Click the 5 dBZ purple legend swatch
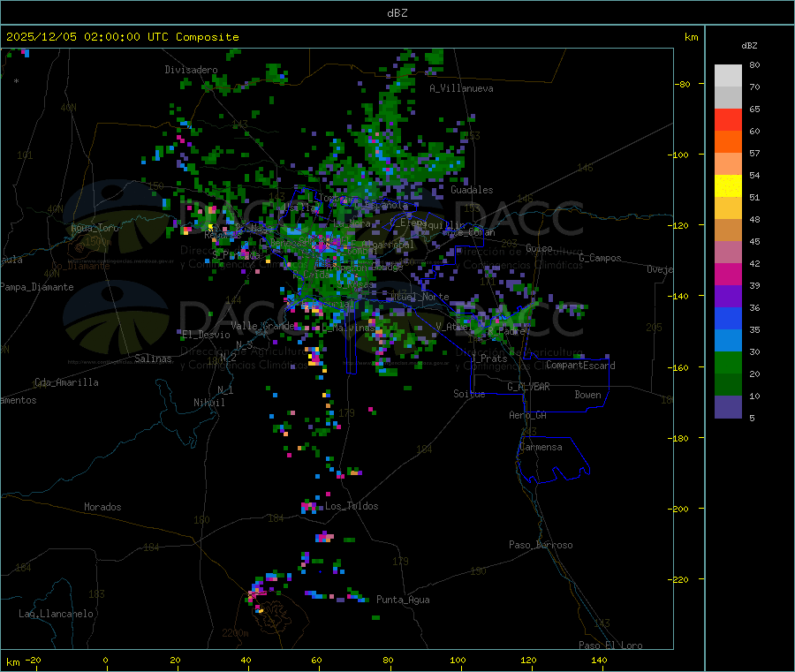The image size is (795, 672). 728,407
